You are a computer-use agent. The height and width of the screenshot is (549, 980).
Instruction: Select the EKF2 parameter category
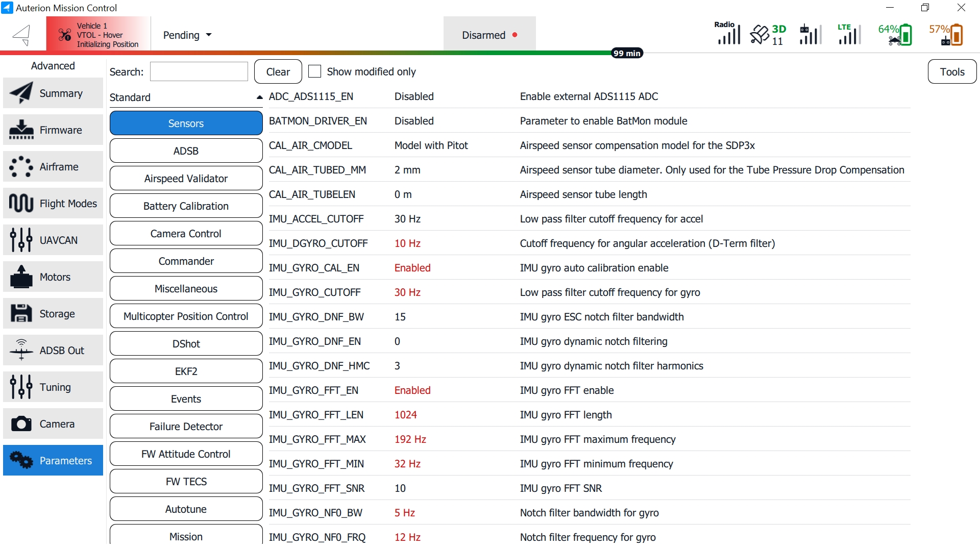pyautogui.click(x=186, y=371)
